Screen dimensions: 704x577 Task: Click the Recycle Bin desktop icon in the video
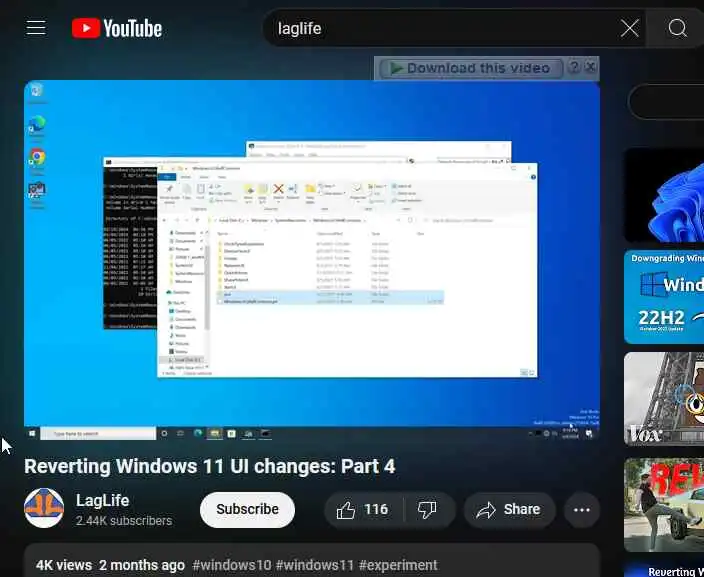[36, 92]
